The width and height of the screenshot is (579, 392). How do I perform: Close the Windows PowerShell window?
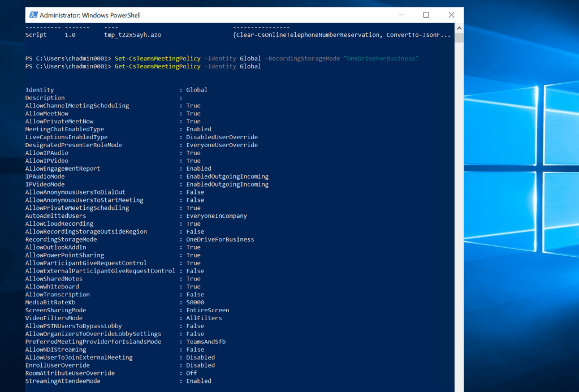(452, 15)
